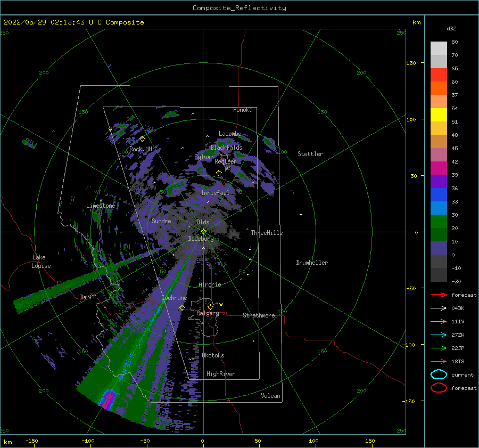This screenshot has width=479, height=448.
Task: Click the RockyMH label
Action: pos(141,149)
